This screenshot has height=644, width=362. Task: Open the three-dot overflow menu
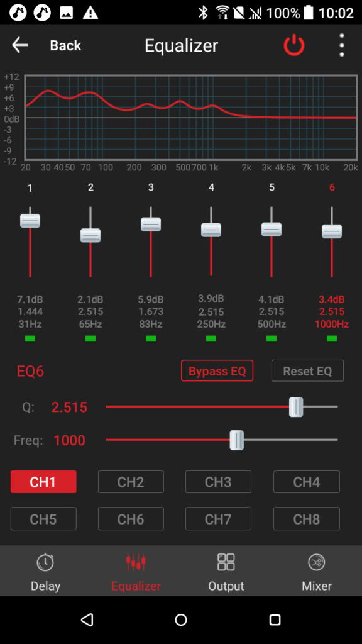(341, 45)
